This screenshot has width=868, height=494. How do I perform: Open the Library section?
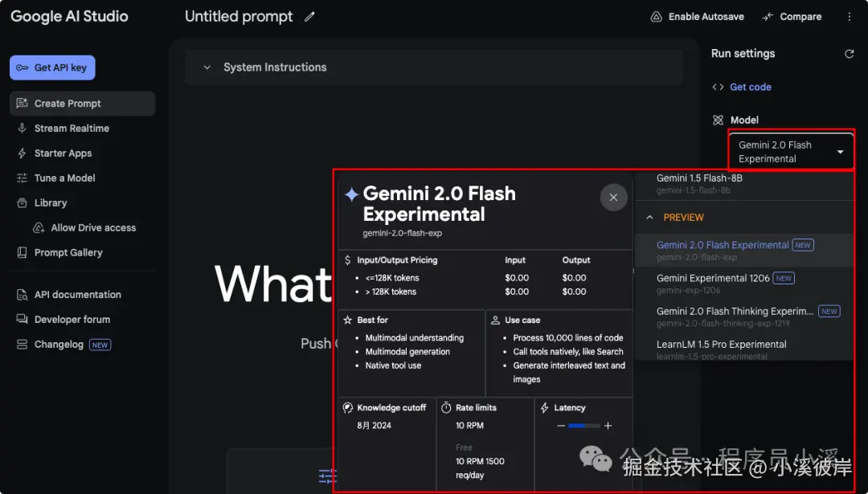point(83,203)
